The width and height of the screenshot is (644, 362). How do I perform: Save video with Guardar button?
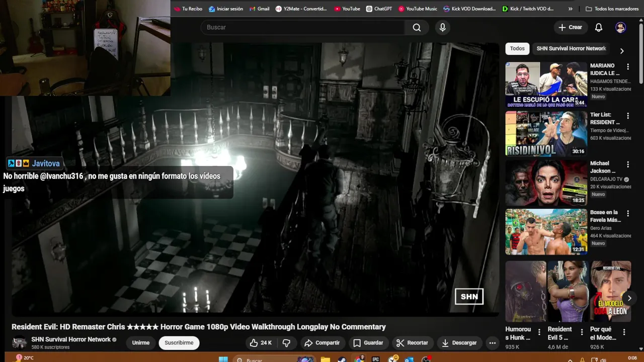[x=368, y=343]
